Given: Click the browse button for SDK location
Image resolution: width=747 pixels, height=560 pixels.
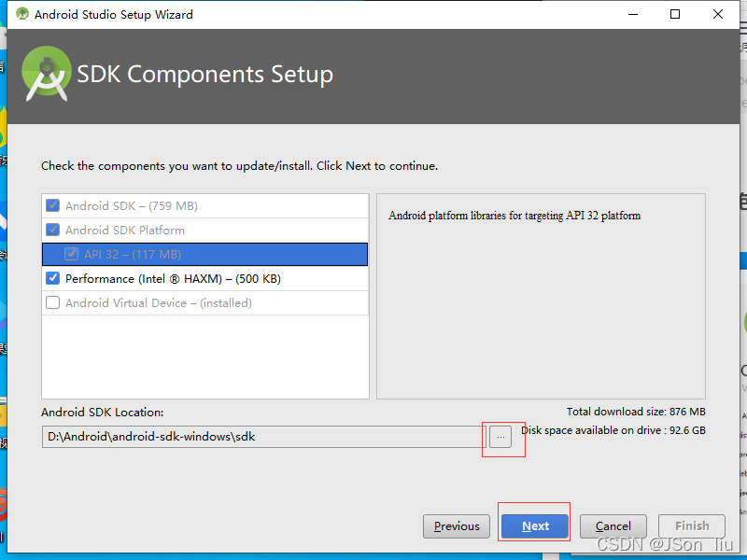Looking at the screenshot, I should (500, 437).
